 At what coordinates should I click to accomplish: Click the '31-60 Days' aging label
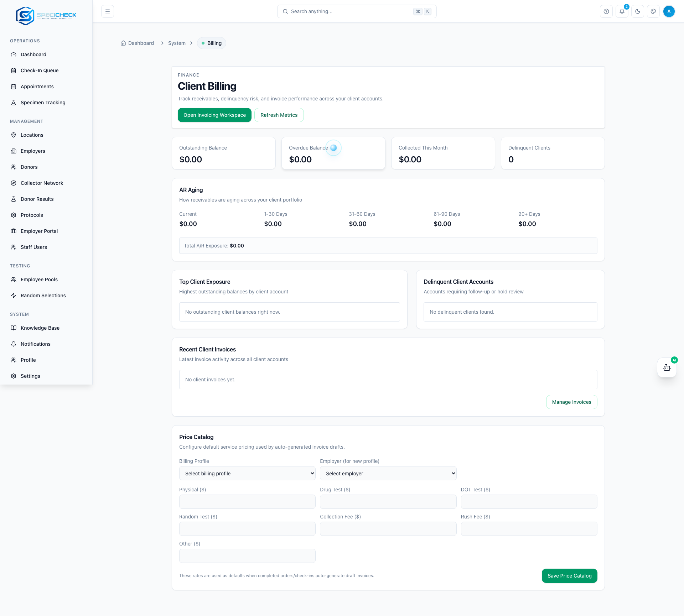point(362,214)
